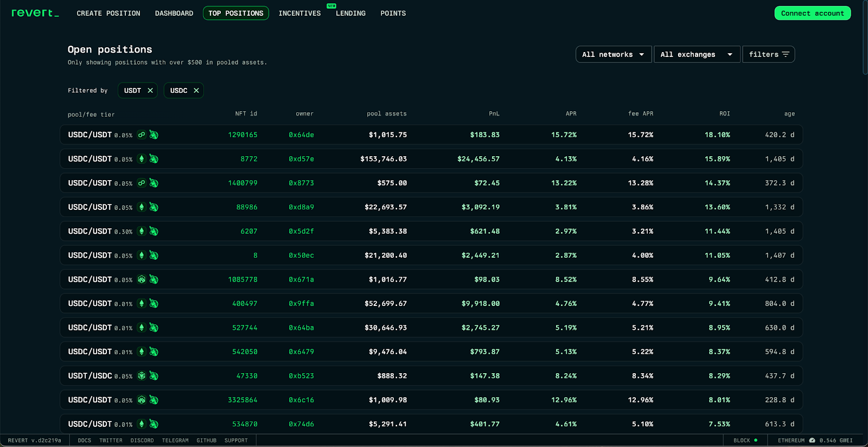Click the Arbitrum icon in NFT 3325864 row
868x447 pixels.
coord(142,400)
